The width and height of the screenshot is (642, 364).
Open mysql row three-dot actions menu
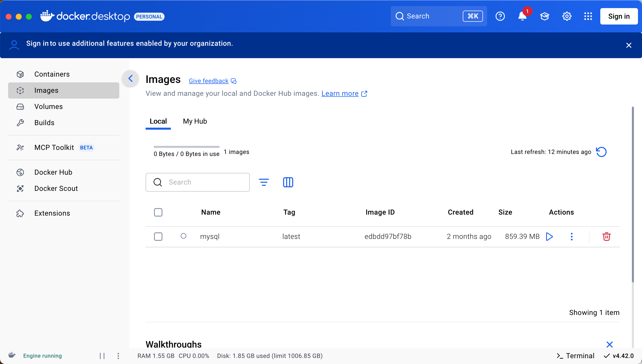pos(571,237)
